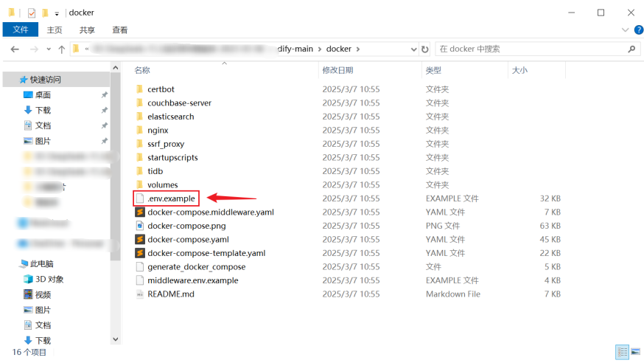Sort by the 修改日期 column header
Image resolution: width=644 pixels, height=363 pixels.
click(x=337, y=70)
